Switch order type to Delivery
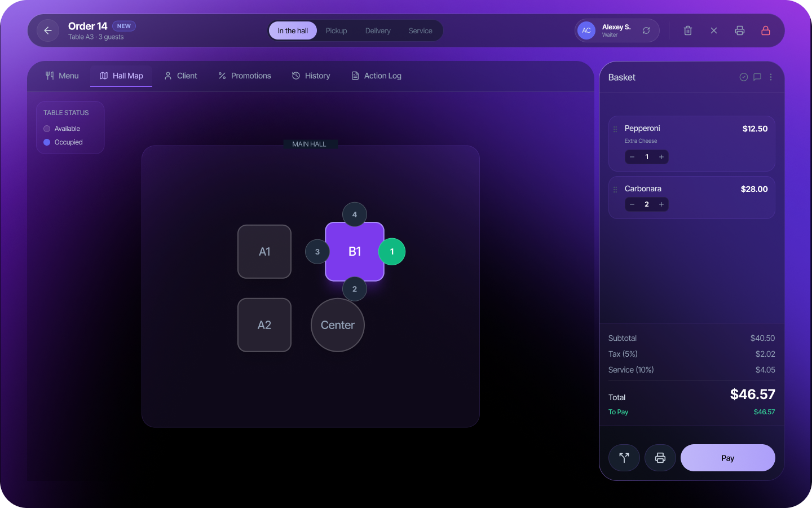The height and width of the screenshot is (508, 812). coord(378,30)
